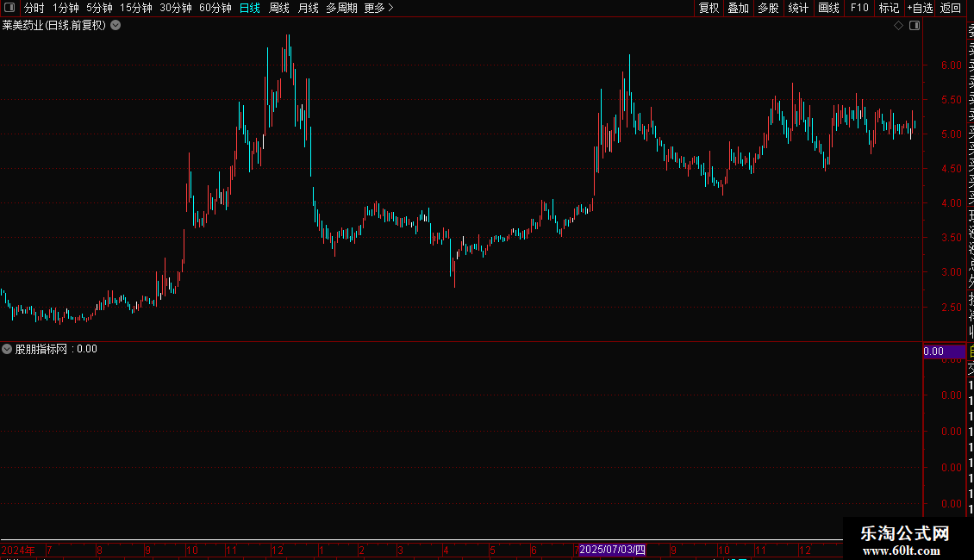Open the 多周期 multi-period view

coord(341,8)
